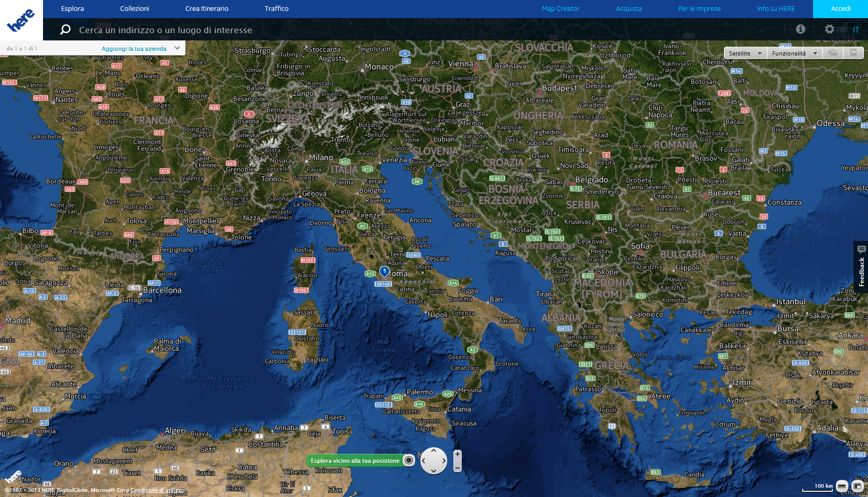
Task: Click the Budapest city label
Action: pos(560,88)
